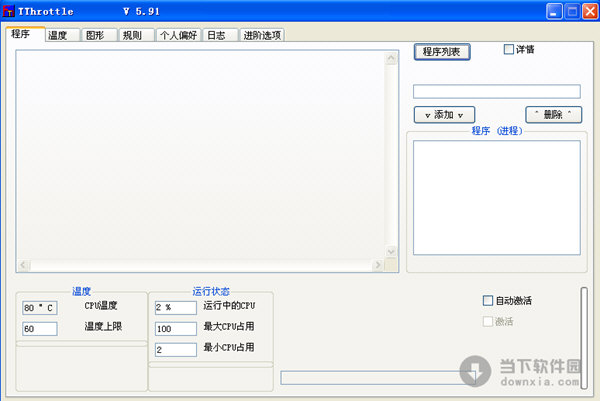Viewport: 600px width, 401px height.
Task: Open the 个人偏好 tab
Action: [x=178, y=35]
